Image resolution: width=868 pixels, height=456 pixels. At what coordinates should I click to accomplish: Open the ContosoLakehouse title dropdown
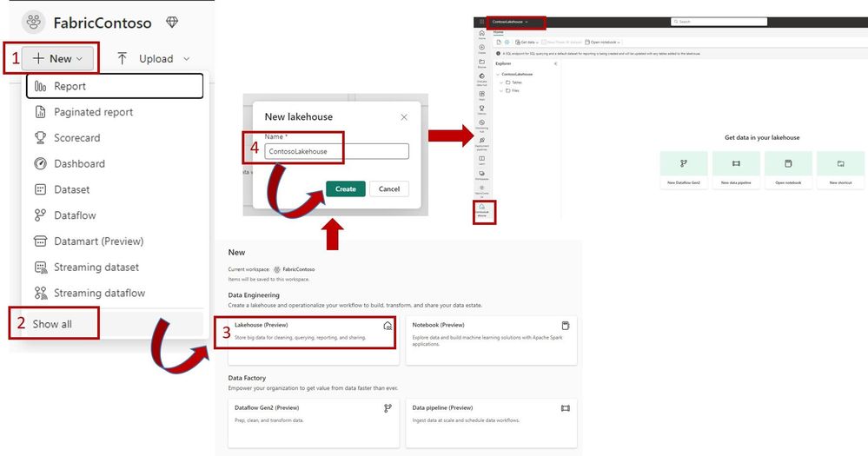tap(510, 22)
